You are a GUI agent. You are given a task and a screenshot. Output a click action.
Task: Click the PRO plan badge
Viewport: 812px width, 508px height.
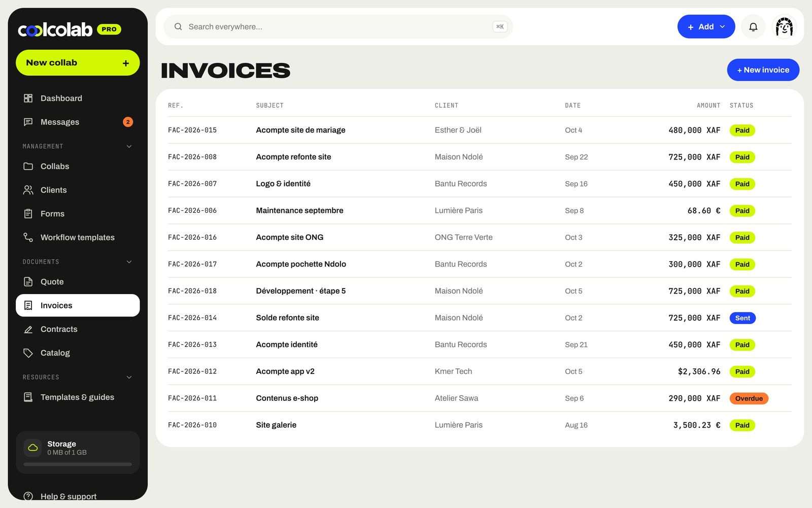(x=109, y=29)
